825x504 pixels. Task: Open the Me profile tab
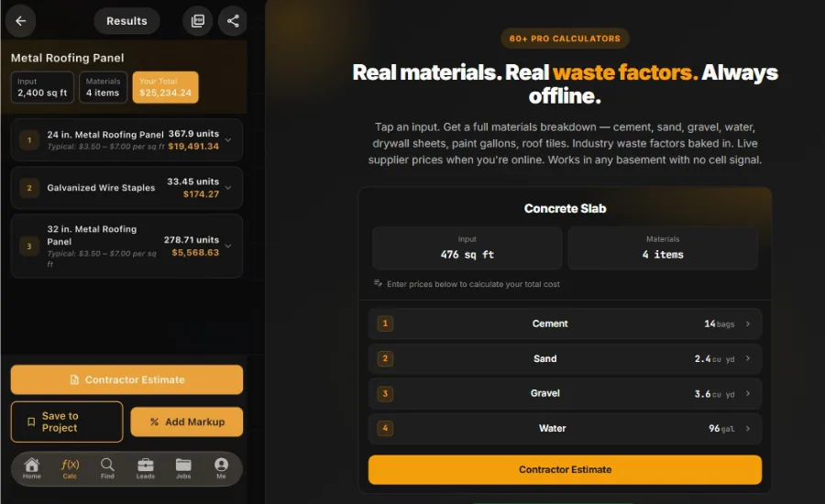[221, 467]
